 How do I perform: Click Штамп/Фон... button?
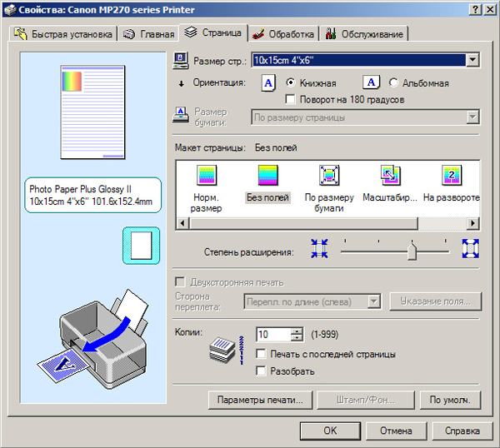point(366,400)
